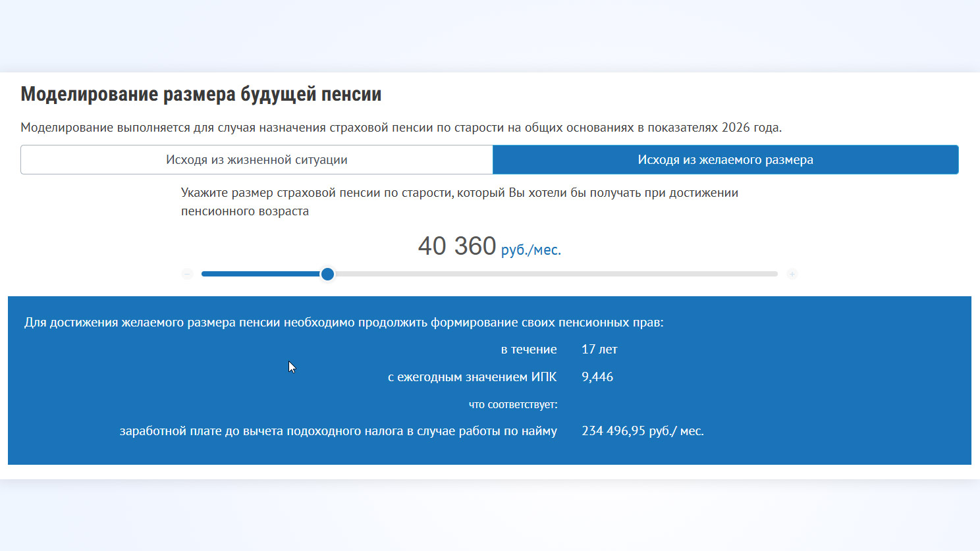The width and height of the screenshot is (980, 551).
Task: Click the plus button right of the pension slider
Action: tap(792, 274)
